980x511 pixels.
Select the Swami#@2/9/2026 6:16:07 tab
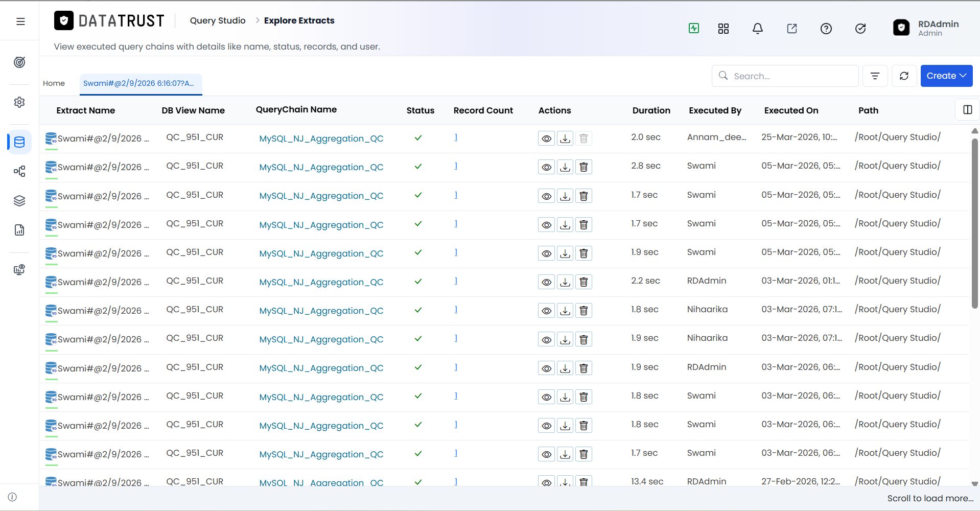141,84
